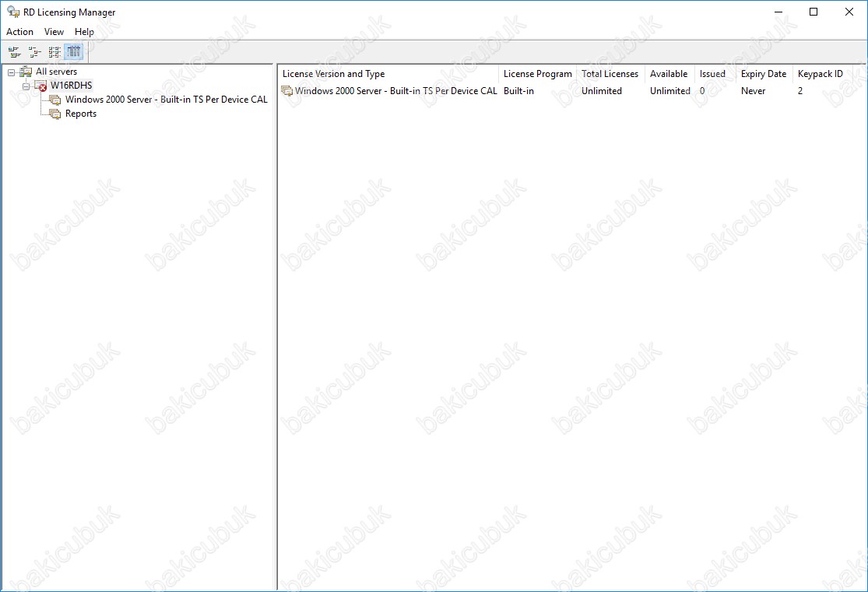Minimize the RD Licensing Manager window
Image resolution: width=868 pixels, height=592 pixels.
(x=778, y=12)
